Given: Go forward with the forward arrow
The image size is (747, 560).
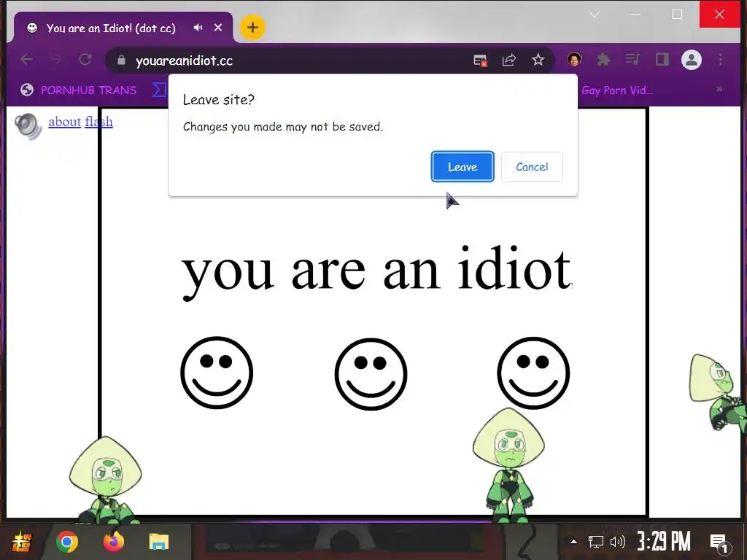Looking at the screenshot, I should click(55, 60).
